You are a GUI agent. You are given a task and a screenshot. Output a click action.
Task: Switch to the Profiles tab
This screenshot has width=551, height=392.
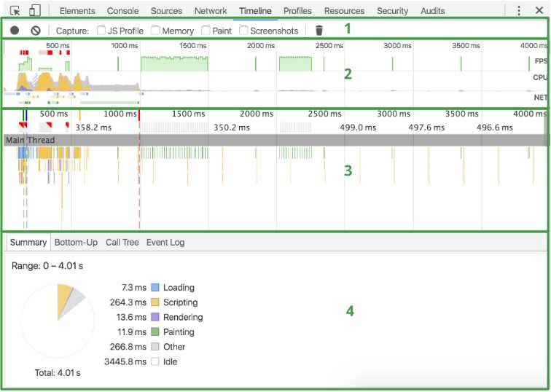(297, 11)
